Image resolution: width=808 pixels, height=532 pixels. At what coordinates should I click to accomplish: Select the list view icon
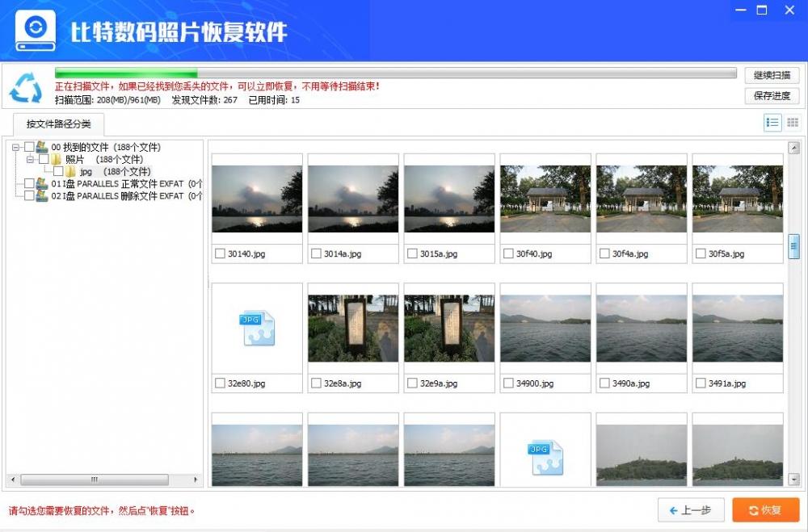773,123
